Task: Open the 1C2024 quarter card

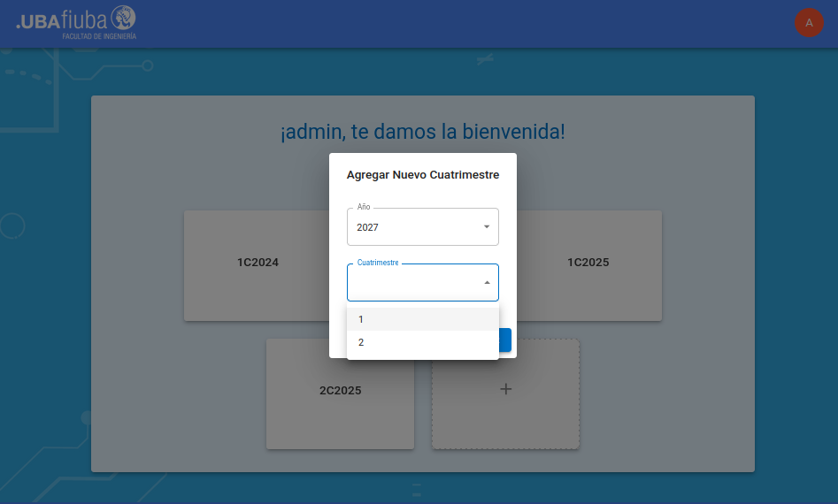Action: (257, 263)
